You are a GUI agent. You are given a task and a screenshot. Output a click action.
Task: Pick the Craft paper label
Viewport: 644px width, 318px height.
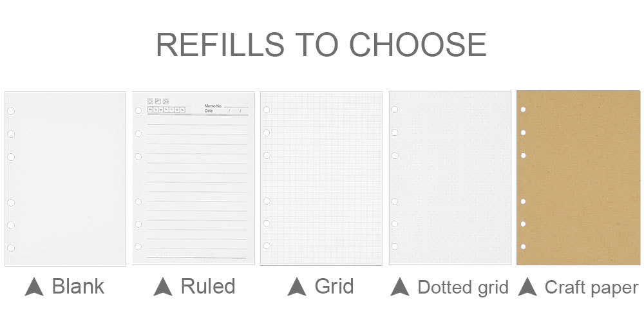tap(591, 288)
